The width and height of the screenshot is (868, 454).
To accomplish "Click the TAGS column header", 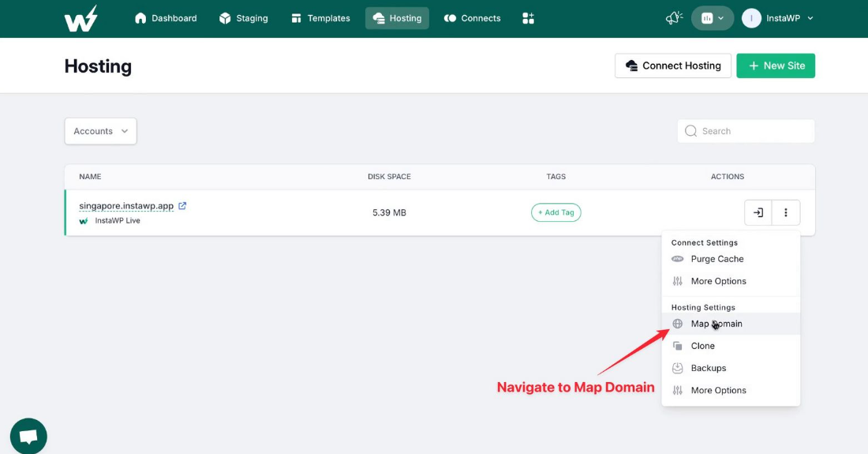I will [556, 177].
